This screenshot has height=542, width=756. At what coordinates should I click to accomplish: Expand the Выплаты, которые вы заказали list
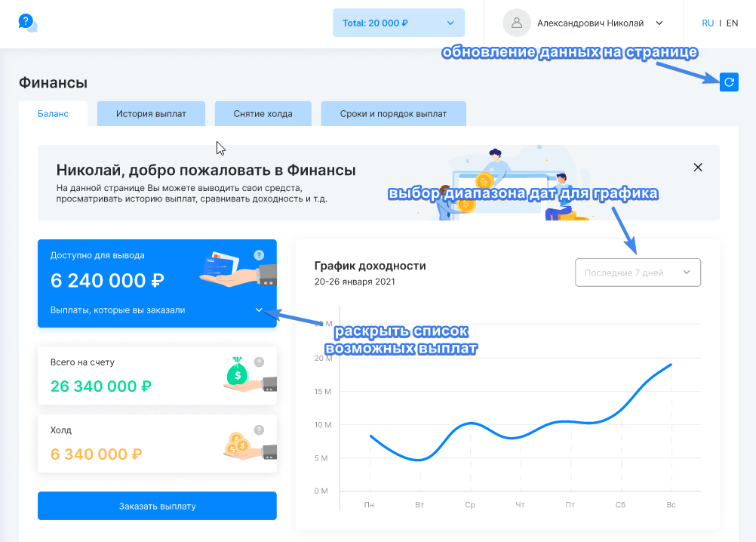pos(259,310)
